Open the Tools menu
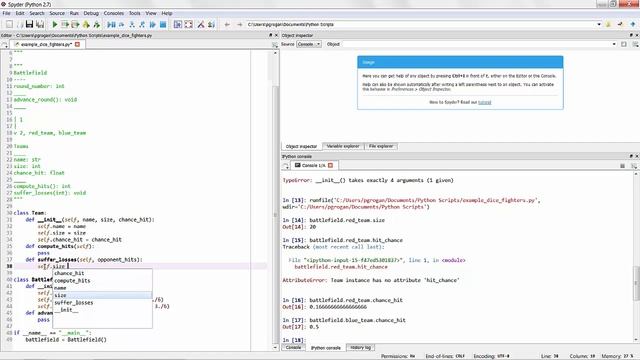 [x=134, y=13]
